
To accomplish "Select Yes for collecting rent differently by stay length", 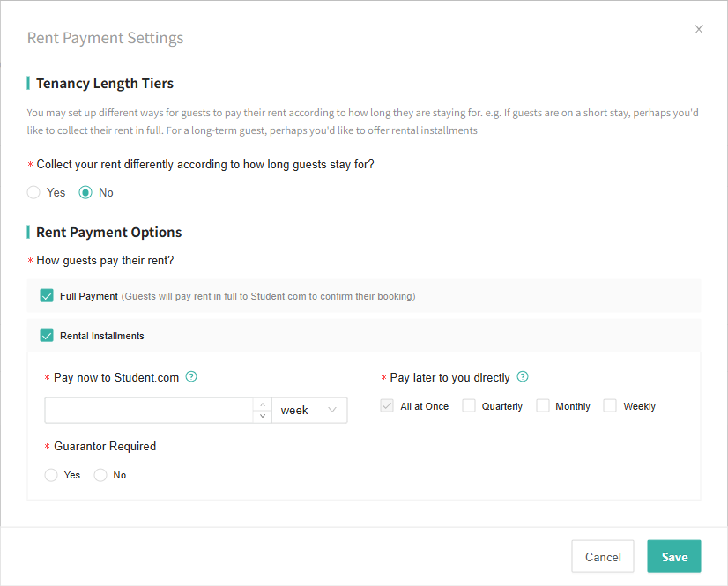I will 33,192.
